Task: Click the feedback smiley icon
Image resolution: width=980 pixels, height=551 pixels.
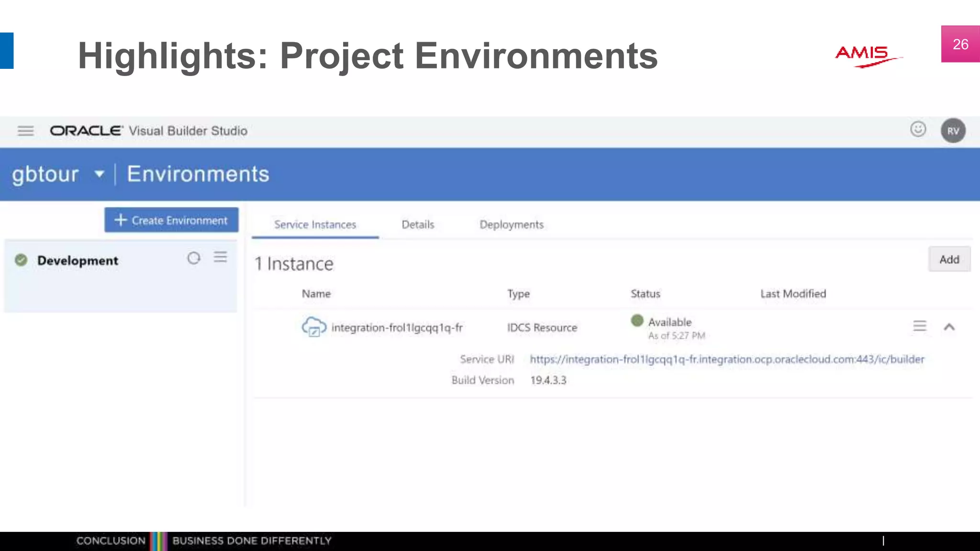Action: click(918, 129)
